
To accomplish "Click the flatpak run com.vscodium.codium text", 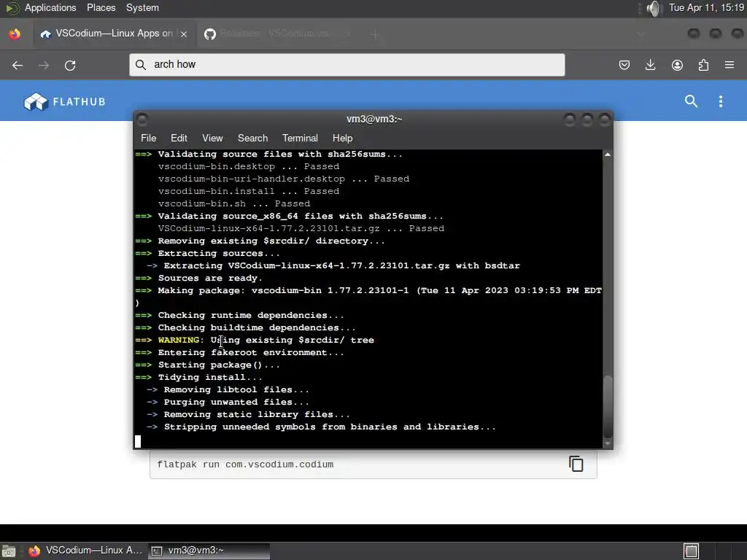I will (245, 464).
